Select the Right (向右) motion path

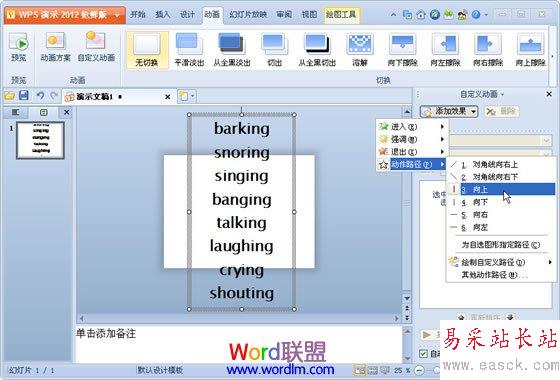501,215
